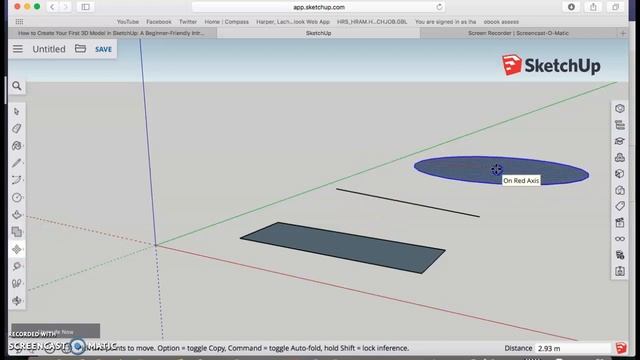
Task: Click the SAVE button
Action: (x=103, y=49)
